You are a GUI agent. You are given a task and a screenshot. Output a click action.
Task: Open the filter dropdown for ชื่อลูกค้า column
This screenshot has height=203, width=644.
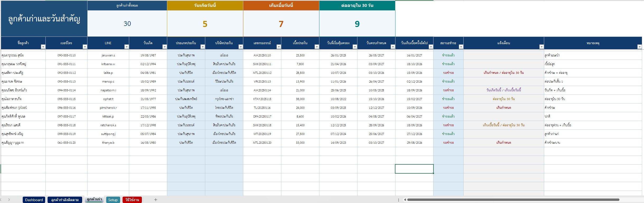[43, 47]
